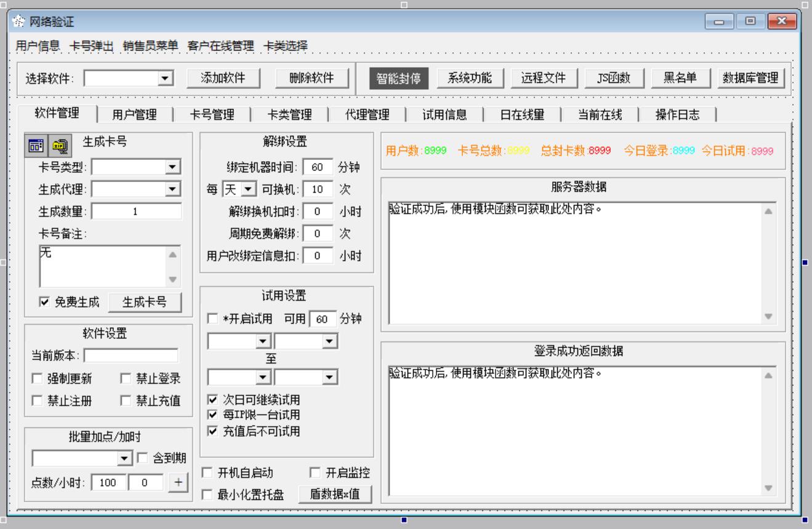Switch to the 用户管理 tab

(134, 114)
